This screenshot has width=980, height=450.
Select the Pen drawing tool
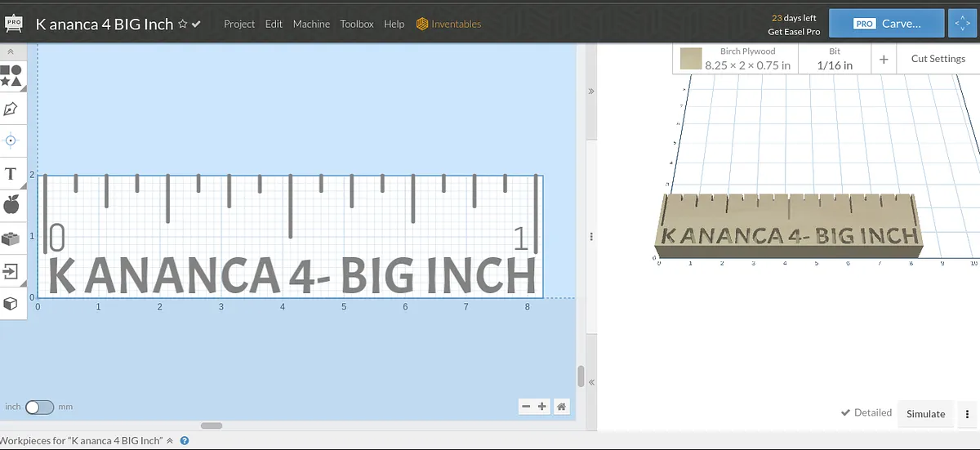[11, 108]
